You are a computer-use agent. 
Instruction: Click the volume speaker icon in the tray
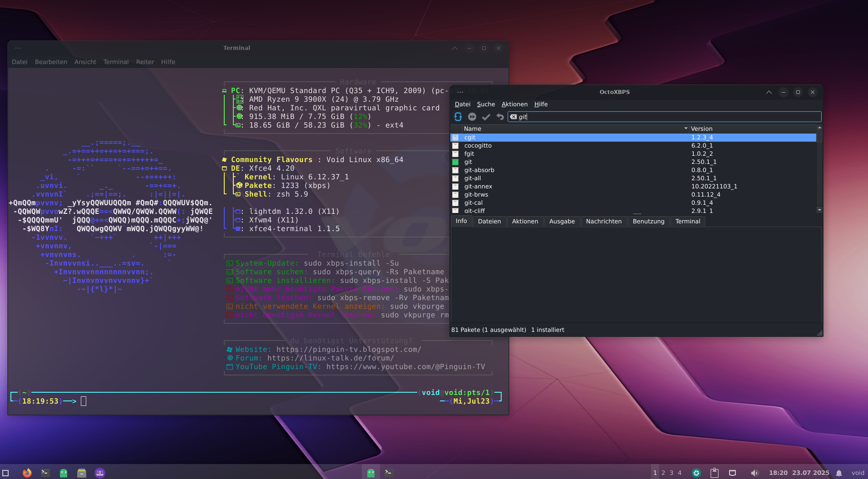tap(754, 473)
